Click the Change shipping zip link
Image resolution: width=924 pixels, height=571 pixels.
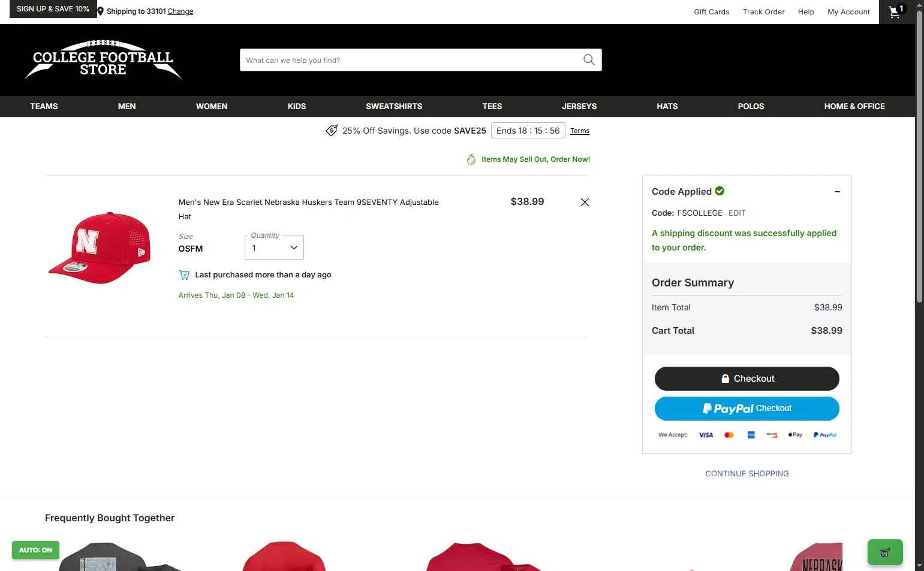[180, 11]
